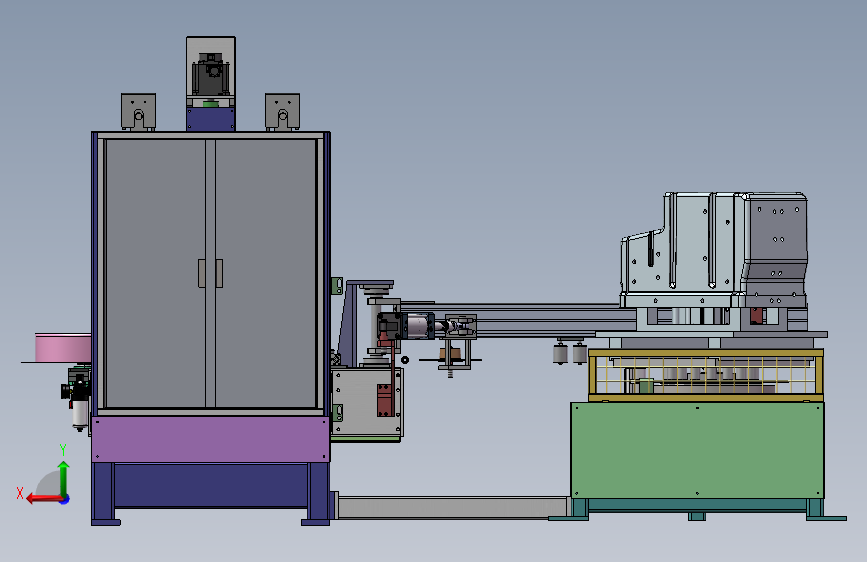This screenshot has height=562, width=867.
Task: Select the dark gray housing on right machine
Action: 774,249
